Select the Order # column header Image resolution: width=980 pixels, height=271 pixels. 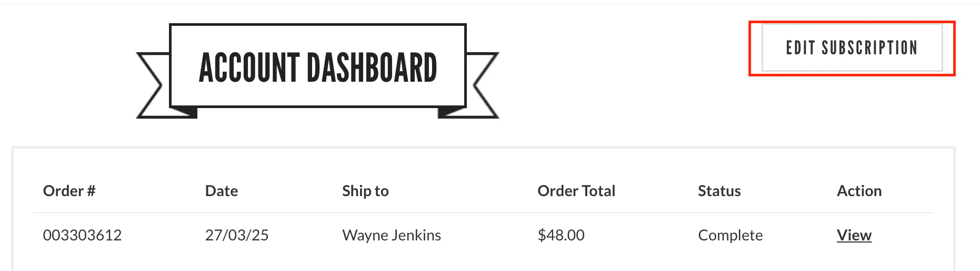tap(69, 191)
